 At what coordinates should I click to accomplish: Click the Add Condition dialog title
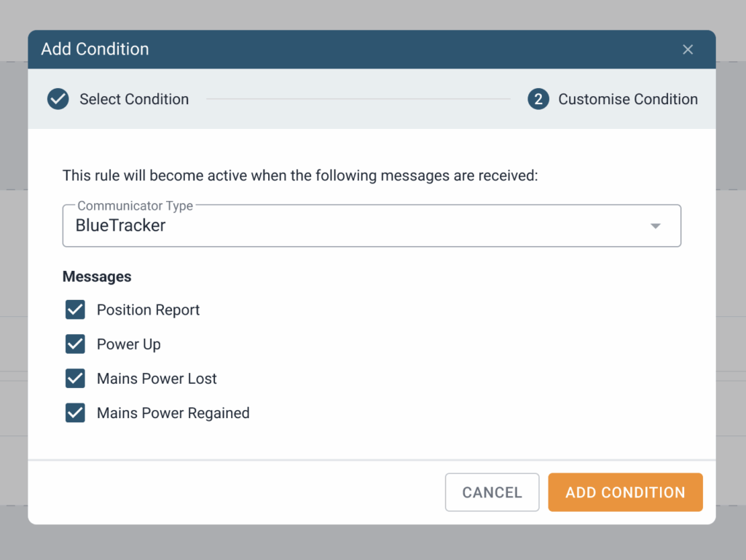pos(95,50)
